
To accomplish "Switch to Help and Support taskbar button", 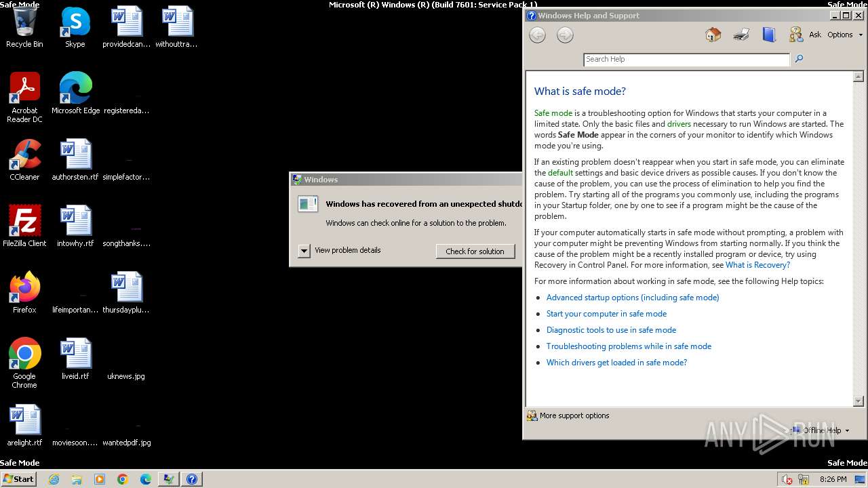I will (x=192, y=479).
